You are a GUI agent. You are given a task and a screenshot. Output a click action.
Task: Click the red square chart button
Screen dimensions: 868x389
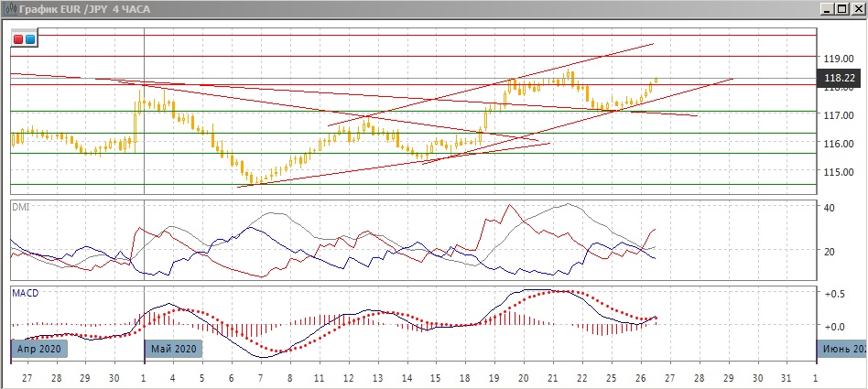[x=18, y=39]
